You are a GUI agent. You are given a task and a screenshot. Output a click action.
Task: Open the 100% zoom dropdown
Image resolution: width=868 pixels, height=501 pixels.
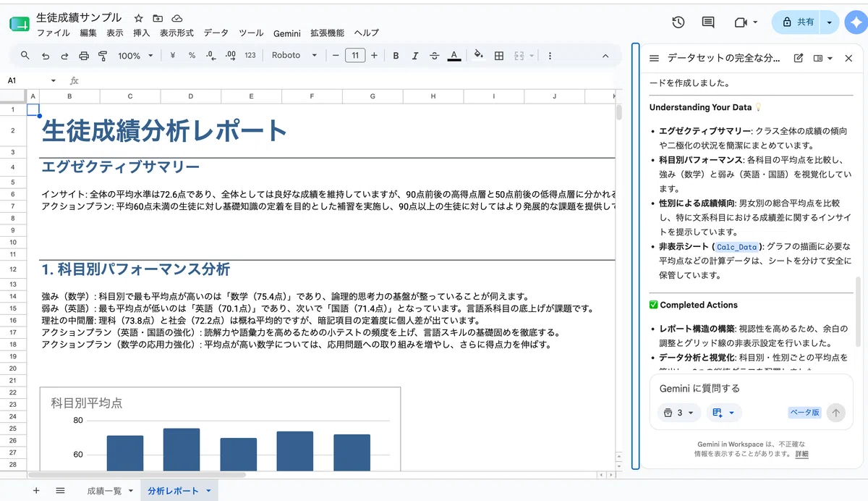pyautogui.click(x=136, y=56)
